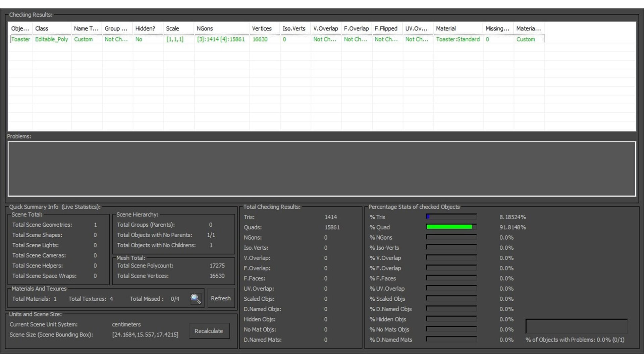Screen dimensions: 644x362
Task: Sort by the Class column header
Action: pyautogui.click(x=52, y=28)
